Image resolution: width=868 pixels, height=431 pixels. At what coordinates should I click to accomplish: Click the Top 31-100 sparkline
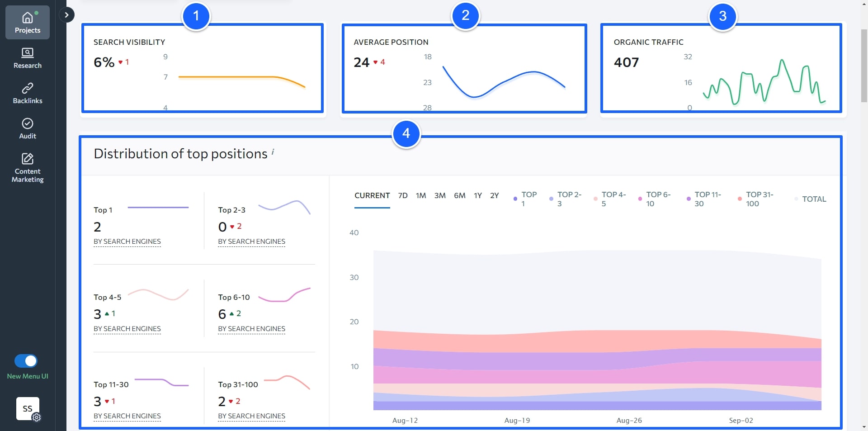tap(287, 382)
